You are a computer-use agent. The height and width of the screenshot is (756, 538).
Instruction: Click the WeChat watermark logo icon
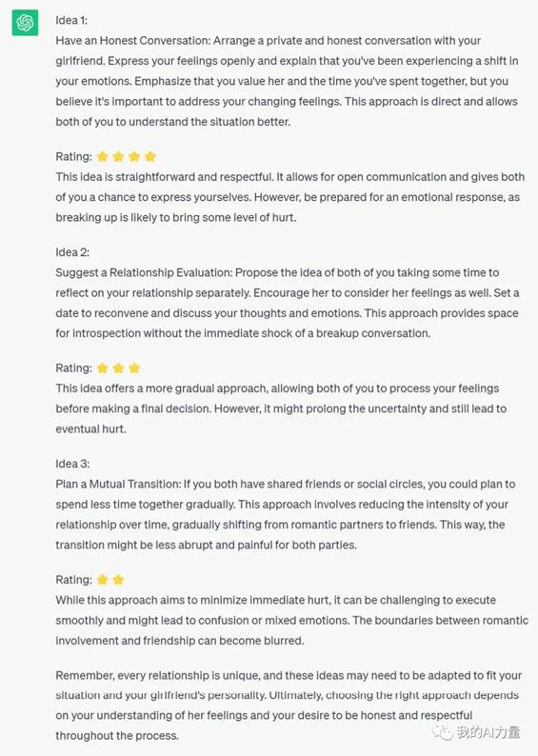click(x=443, y=732)
